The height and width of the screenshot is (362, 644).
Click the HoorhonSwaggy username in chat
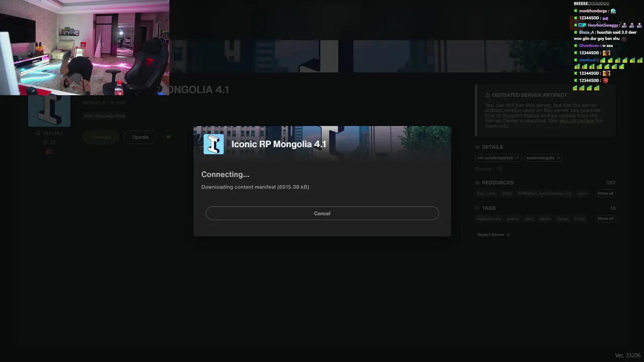click(x=603, y=25)
